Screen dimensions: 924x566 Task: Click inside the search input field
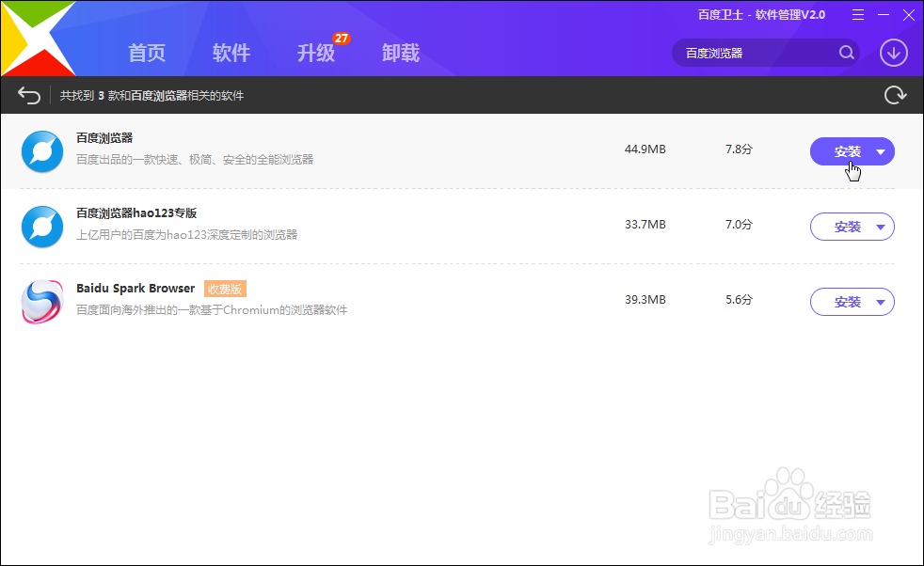pyautogui.click(x=743, y=53)
